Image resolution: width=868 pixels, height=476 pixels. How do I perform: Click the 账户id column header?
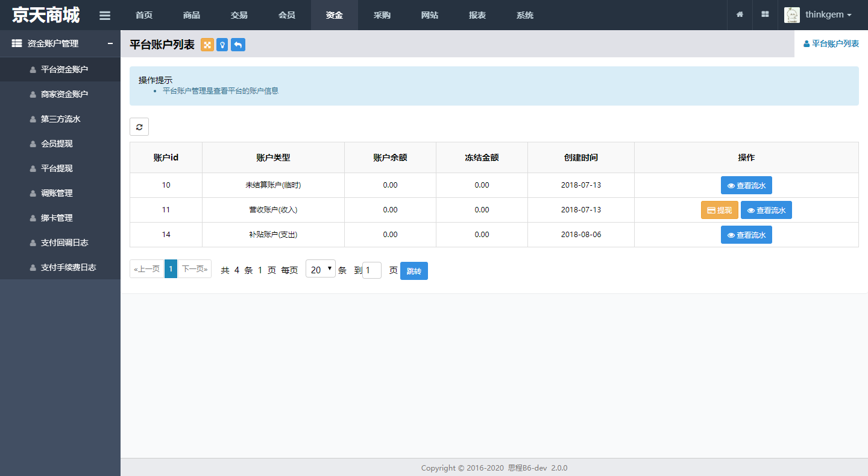click(x=166, y=157)
